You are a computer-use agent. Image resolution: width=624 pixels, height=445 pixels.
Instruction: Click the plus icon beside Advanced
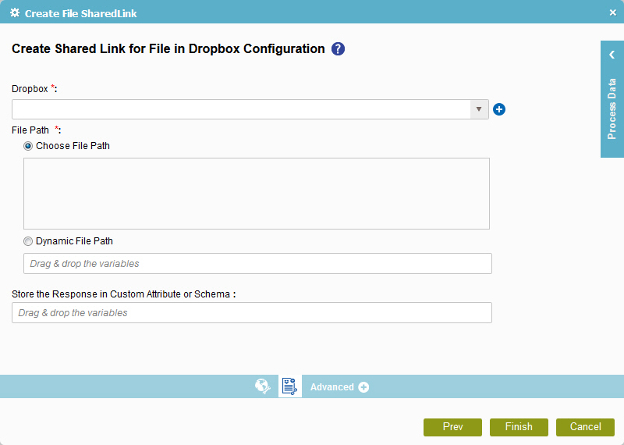point(363,387)
